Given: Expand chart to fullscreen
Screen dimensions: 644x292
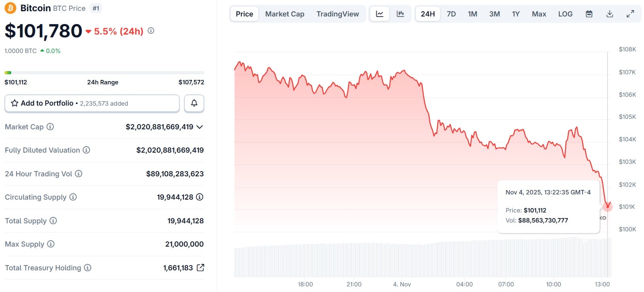Looking at the screenshot, I should (x=630, y=14).
